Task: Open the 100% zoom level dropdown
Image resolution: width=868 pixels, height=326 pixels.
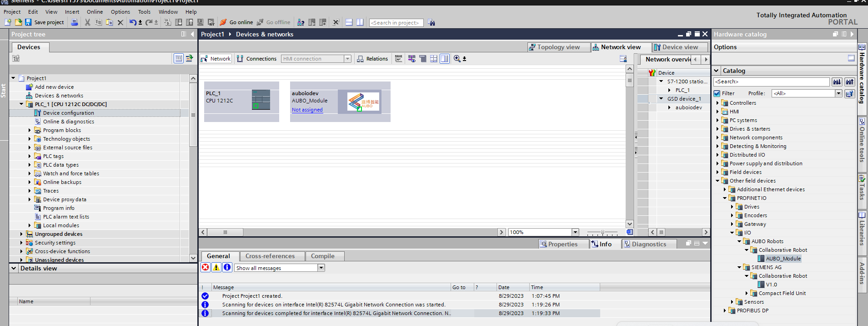Action: (575, 232)
